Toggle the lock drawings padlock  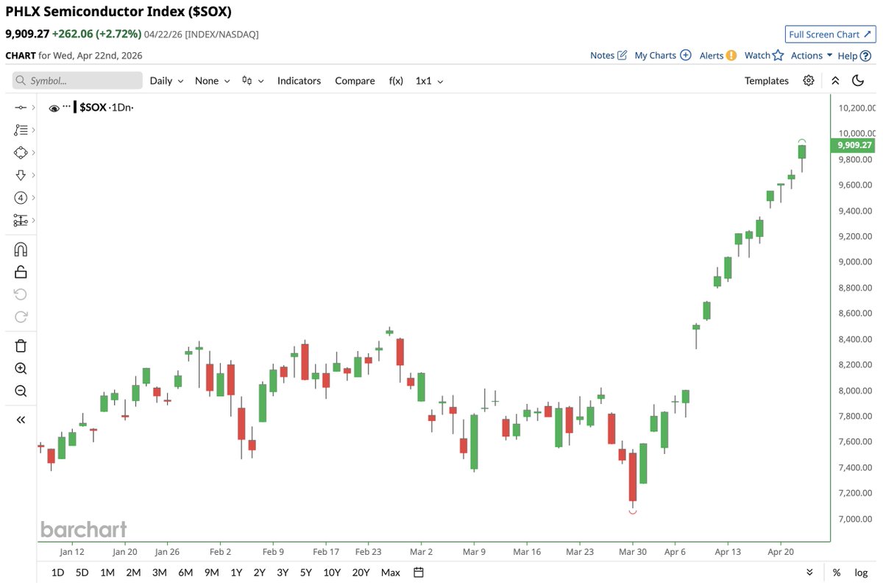point(21,272)
